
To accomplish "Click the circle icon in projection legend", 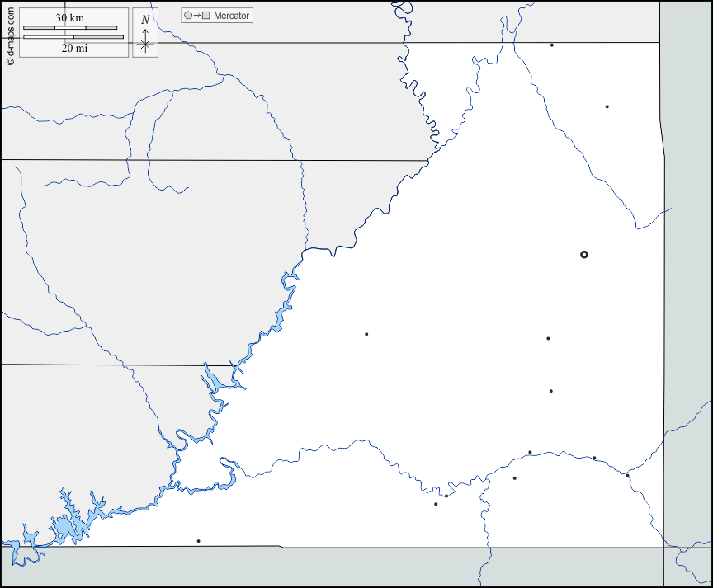I will [x=188, y=16].
